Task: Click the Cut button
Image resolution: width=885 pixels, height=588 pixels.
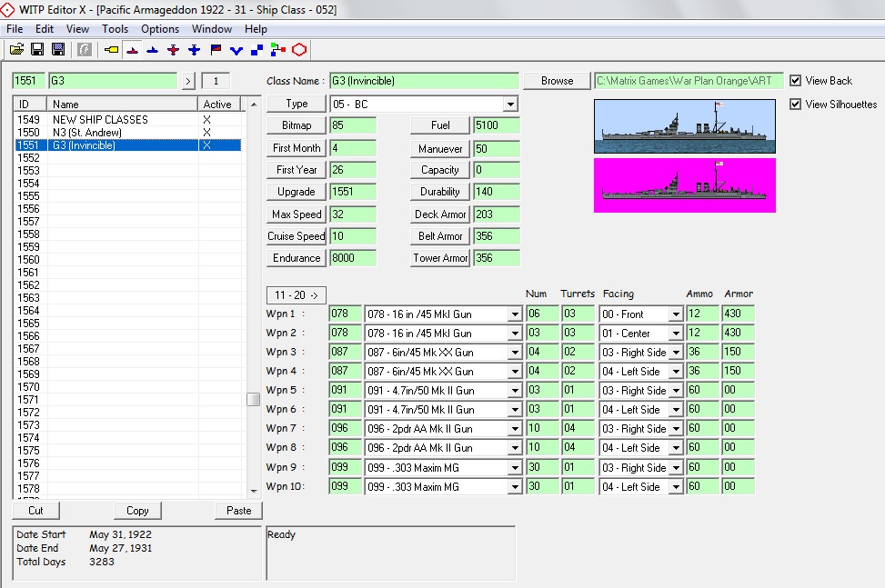Action: pos(35,510)
